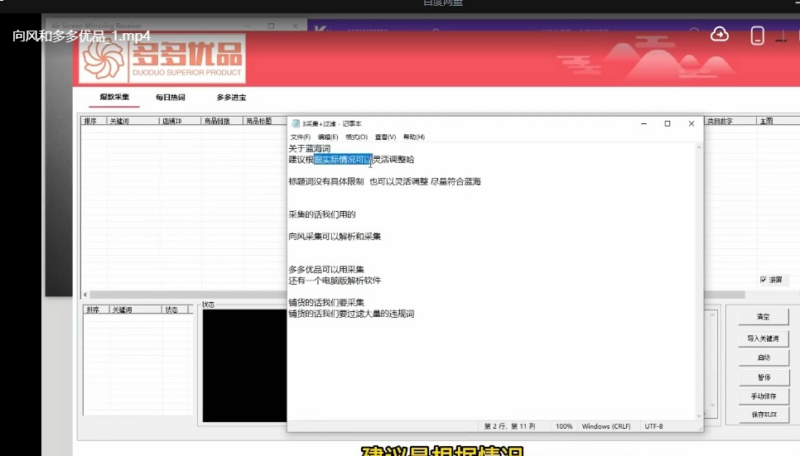This screenshot has width=800, height=456.
Task: Click the 店铺ID column header
Action: 179,121
